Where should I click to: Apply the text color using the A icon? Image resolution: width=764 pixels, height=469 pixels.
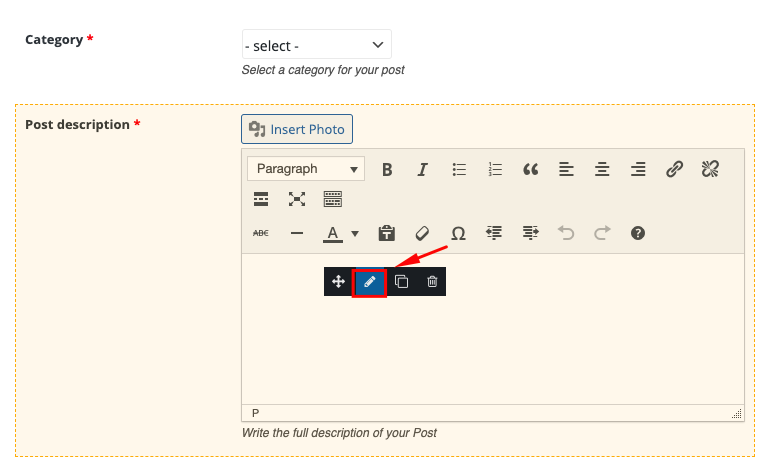(x=333, y=234)
